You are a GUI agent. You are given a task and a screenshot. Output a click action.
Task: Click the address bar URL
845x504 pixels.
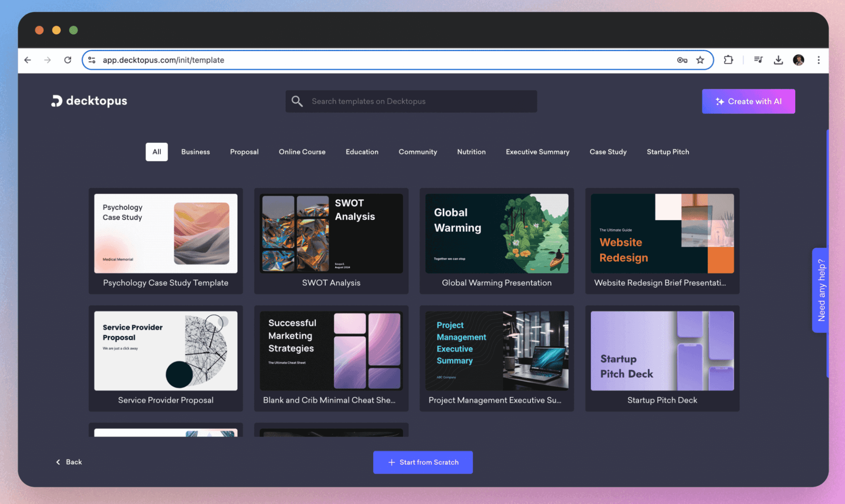[x=163, y=60]
